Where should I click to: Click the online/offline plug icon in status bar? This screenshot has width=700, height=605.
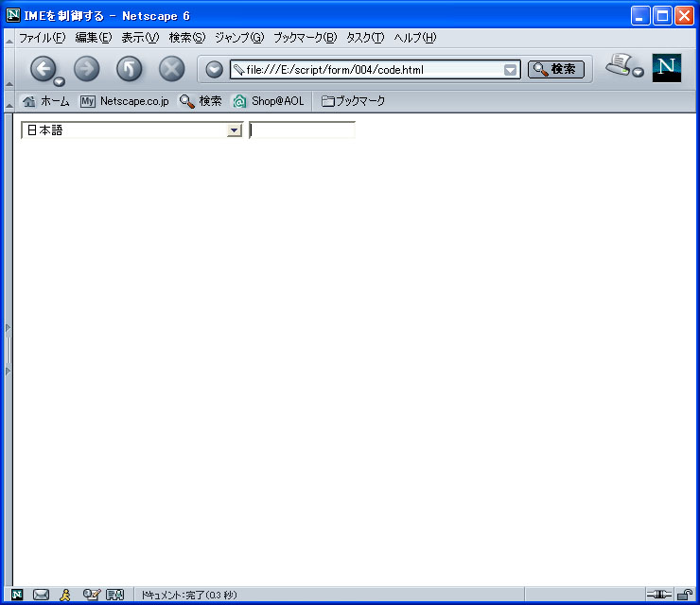[x=659, y=595]
